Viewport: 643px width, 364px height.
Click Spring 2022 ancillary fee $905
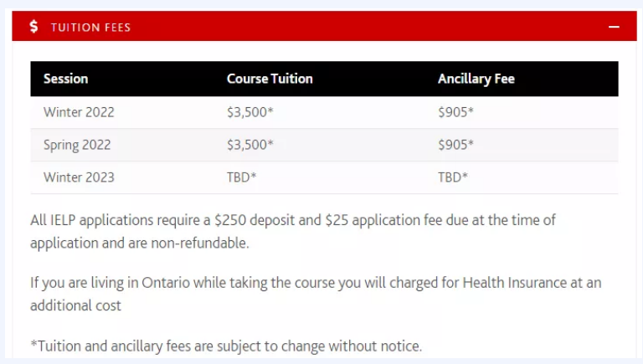point(455,145)
